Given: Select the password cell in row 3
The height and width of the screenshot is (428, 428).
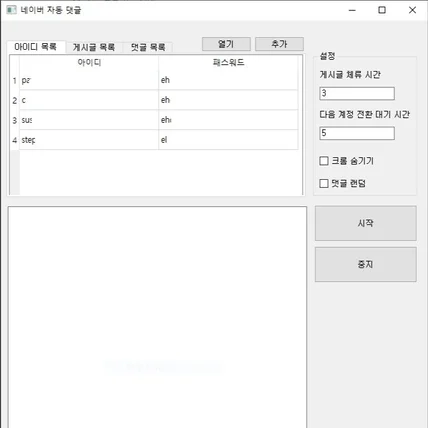Looking at the screenshot, I should click(228, 120).
